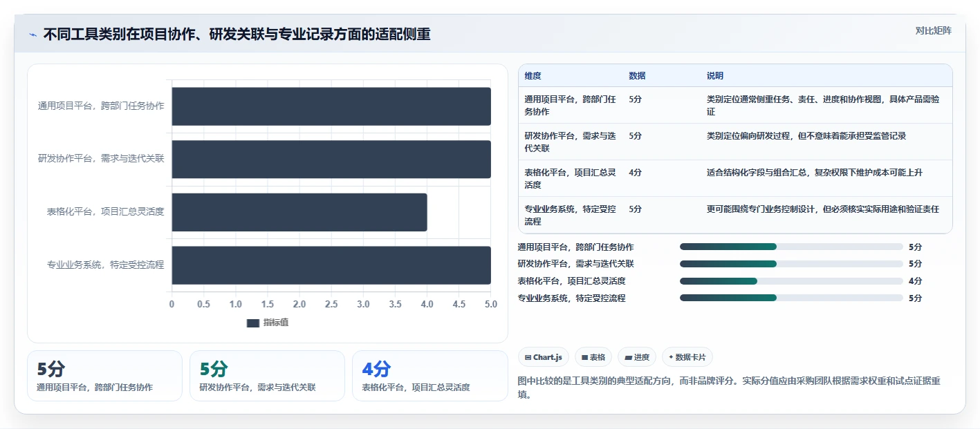Click the chart bar for 通用项目平台，跨部门任务协作

click(x=331, y=106)
